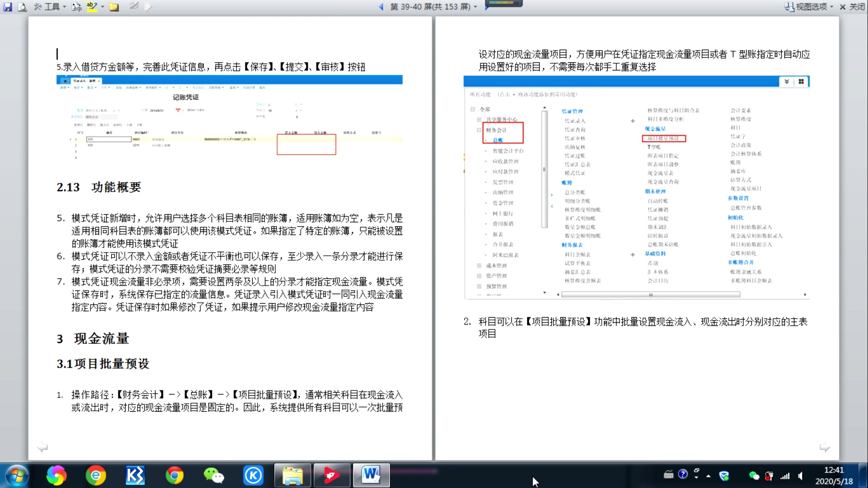Image resolution: width=868 pixels, height=488 pixels.
Task: Insert a new comment with the yellow note icon
Action: pyautogui.click(x=114, y=7)
